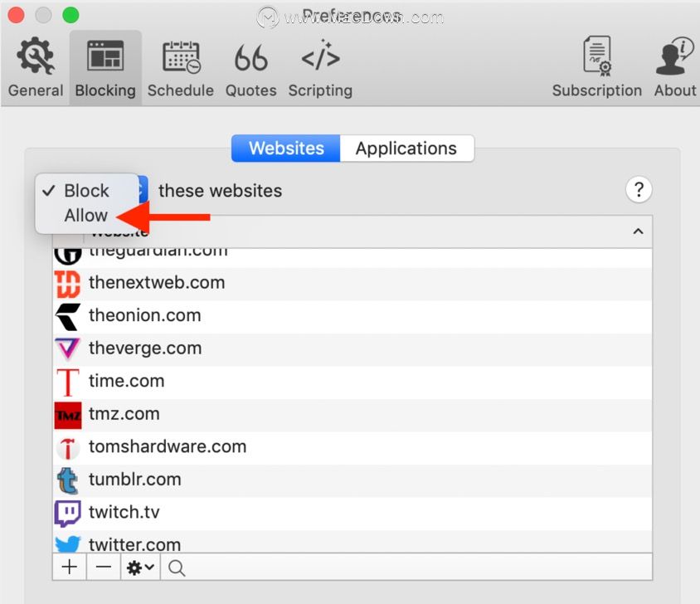Choose Block from the popup menu

tap(86, 191)
